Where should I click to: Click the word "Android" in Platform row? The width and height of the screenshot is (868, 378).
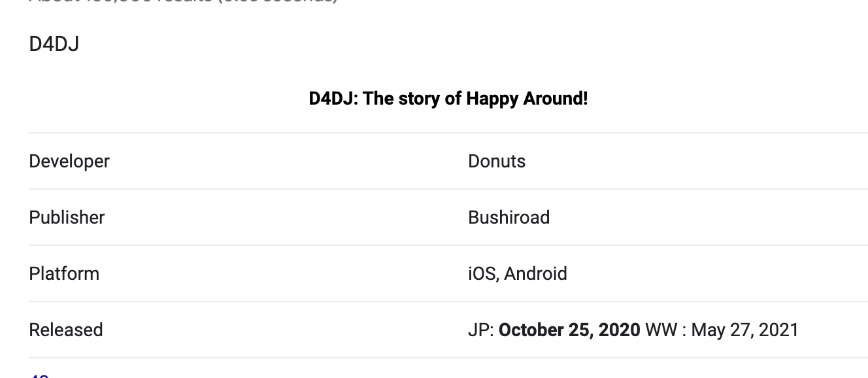535,273
